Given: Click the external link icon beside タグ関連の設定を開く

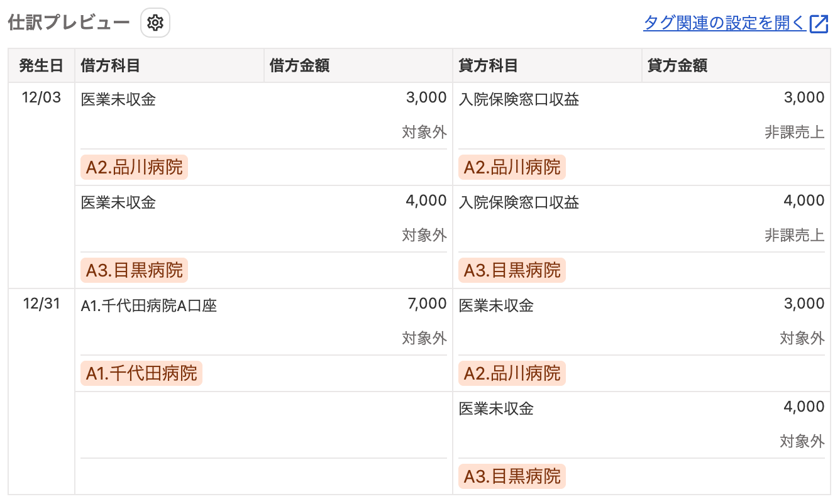Looking at the screenshot, I should point(819,24).
